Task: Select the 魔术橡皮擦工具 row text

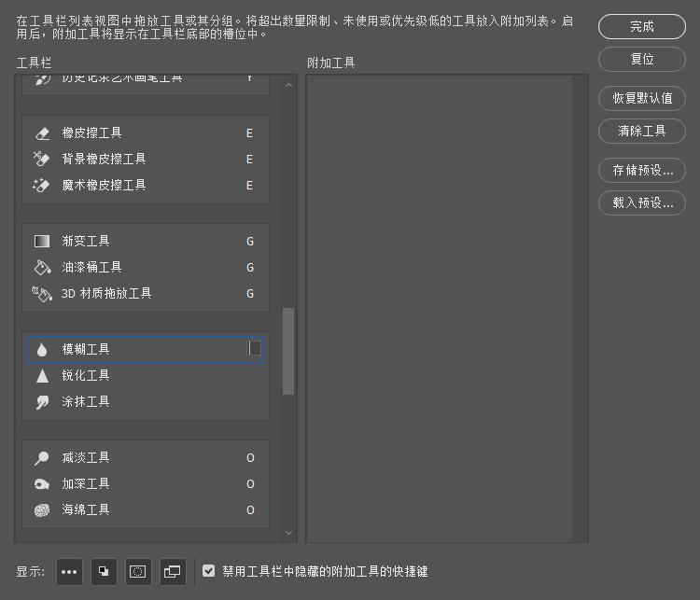Action: click(x=104, y=186)
